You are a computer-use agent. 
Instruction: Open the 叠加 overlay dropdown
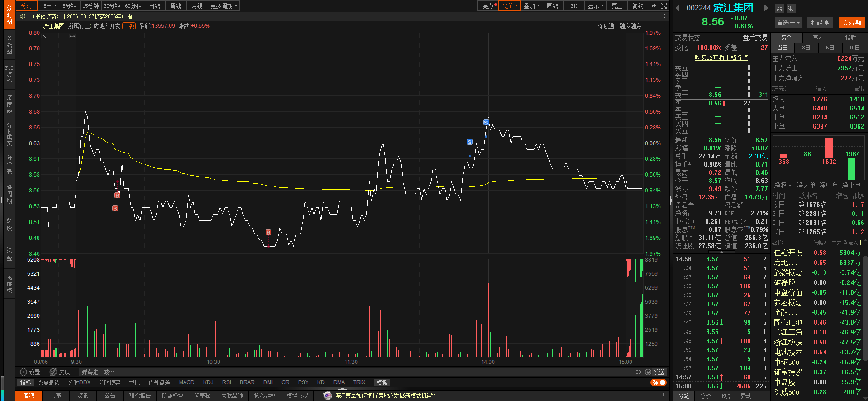[x=531, y=6]
